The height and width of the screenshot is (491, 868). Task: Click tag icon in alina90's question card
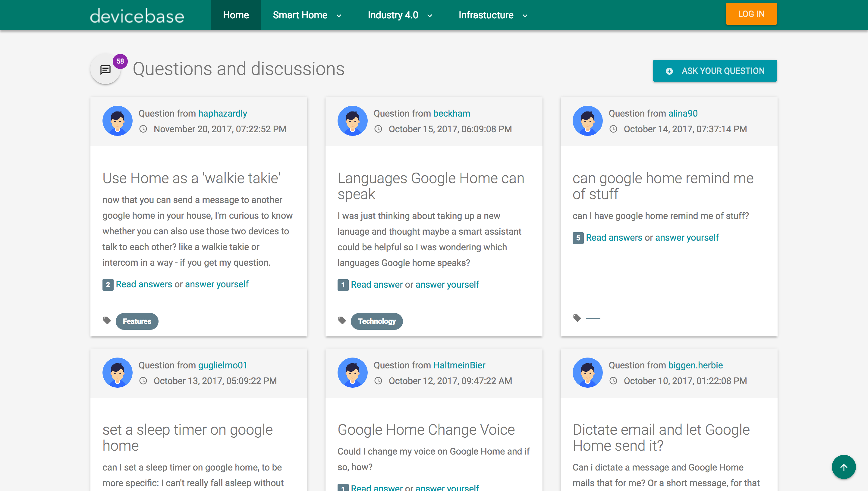point(577,318)
